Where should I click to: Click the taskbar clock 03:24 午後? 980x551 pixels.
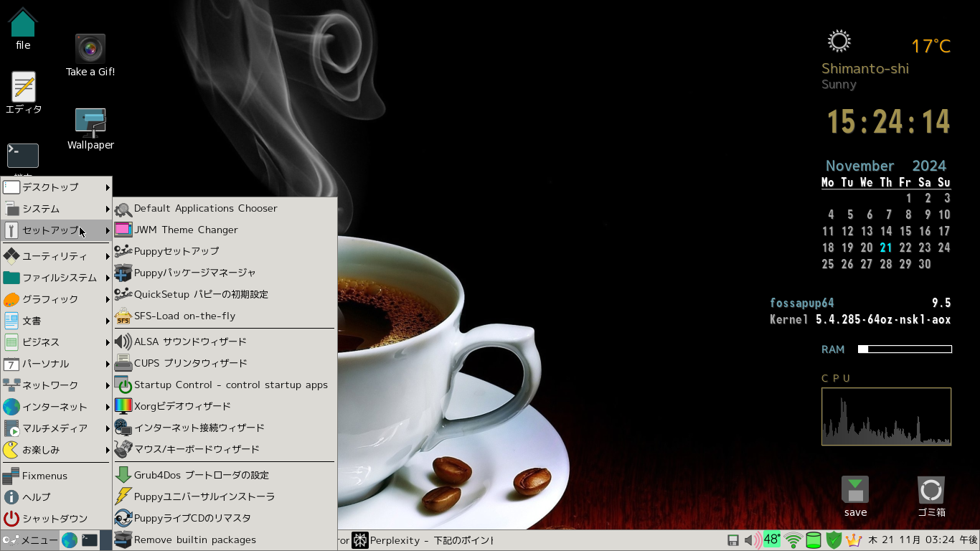[x=923, y=540]
